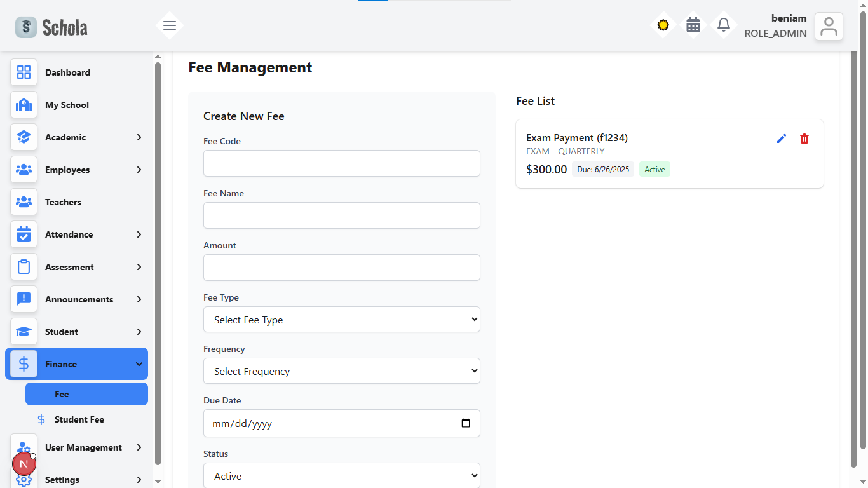This screenshot has width=868, height=488.
Task: Open the Status dropdown showing Active
Action: 341,475
